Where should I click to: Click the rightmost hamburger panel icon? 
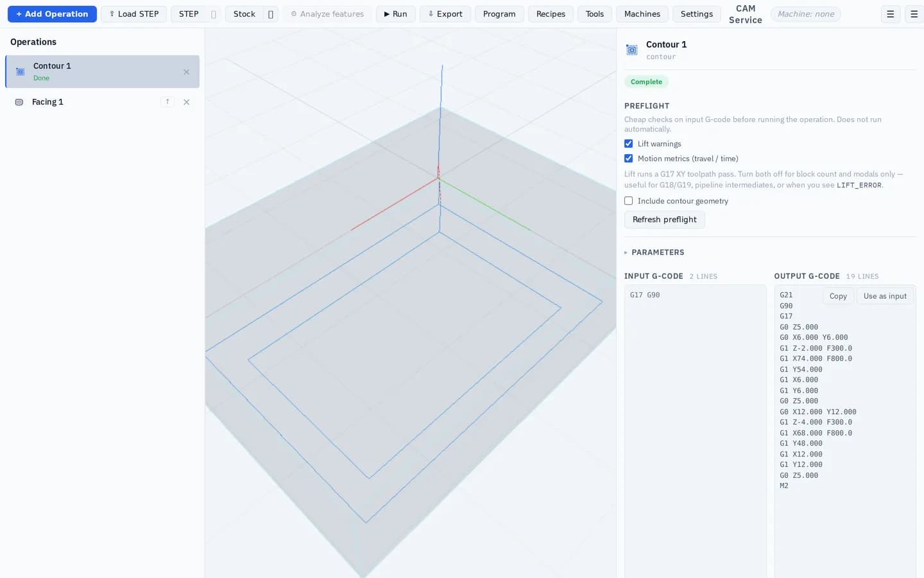(914, 14)
